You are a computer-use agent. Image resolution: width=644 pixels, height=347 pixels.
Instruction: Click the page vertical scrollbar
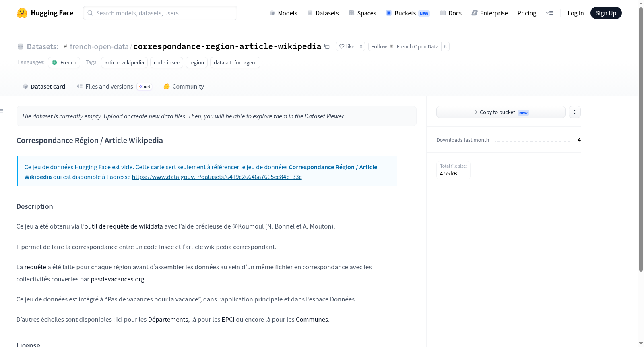pos(641,139)
